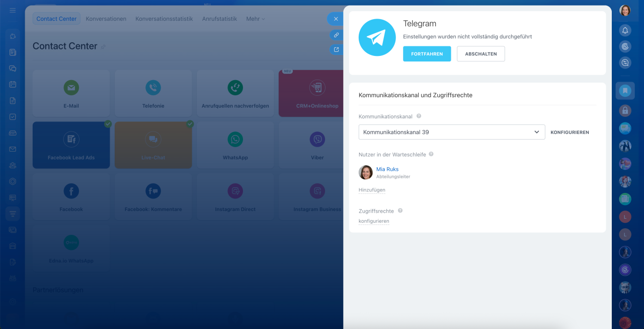644x329 pixels.
Task: Open the Anrufstatistik tab
Action: pyautogui.click(x=219, y=19)
